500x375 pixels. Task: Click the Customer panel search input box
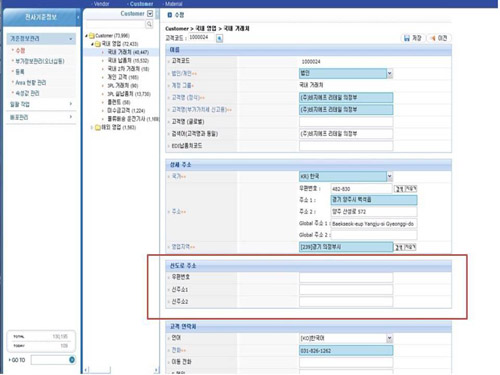116,24
